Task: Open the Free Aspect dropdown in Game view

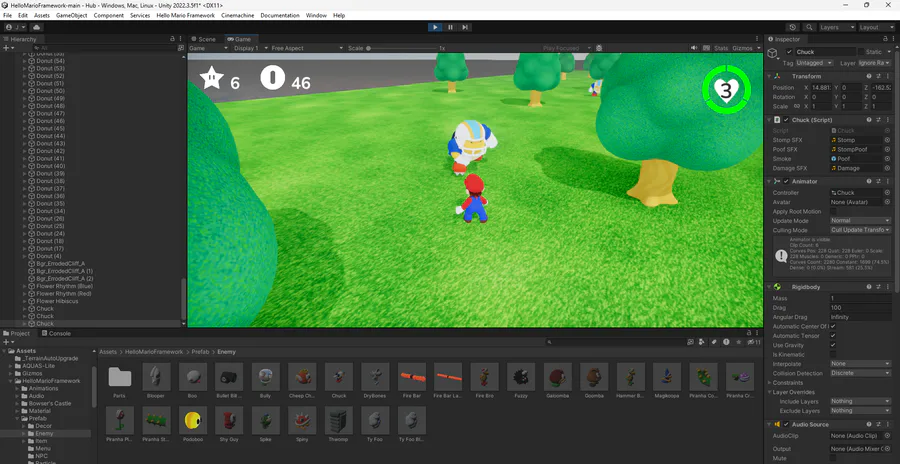Action: click(x=307, y=48)
